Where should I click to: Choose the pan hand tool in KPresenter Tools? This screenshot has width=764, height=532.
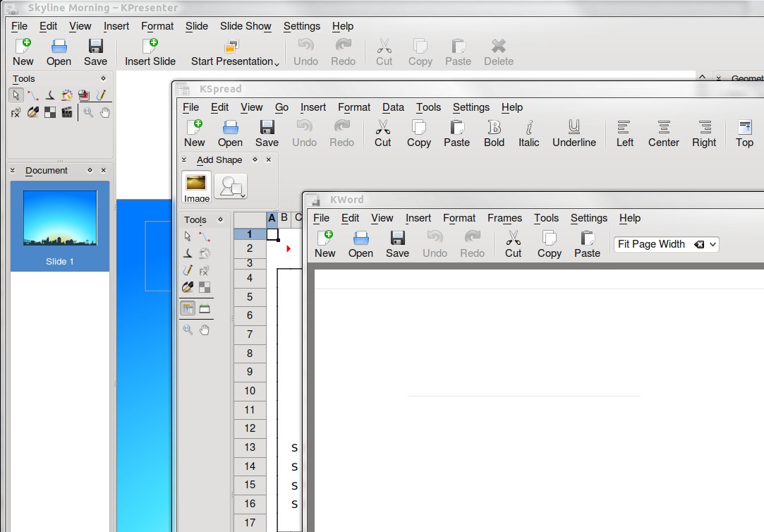coord(104,112)
